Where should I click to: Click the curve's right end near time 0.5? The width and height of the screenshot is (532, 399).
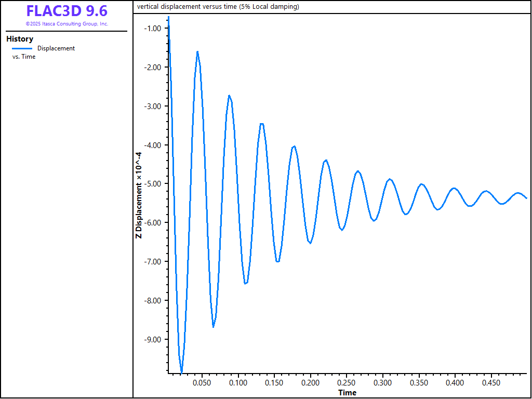(x=526, y=198)
